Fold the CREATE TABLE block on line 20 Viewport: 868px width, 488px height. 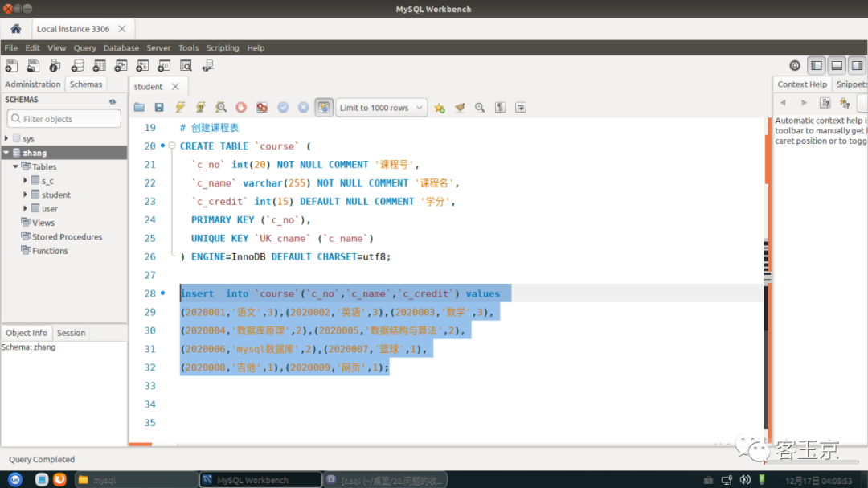172,146
